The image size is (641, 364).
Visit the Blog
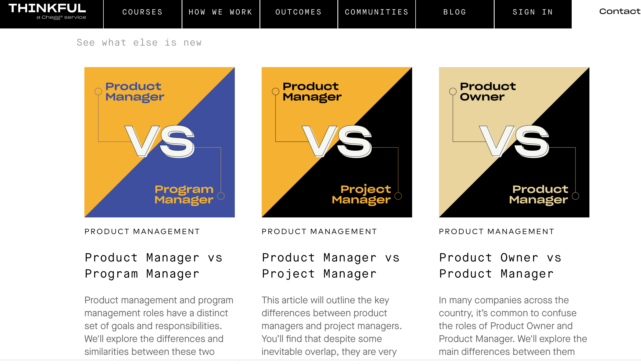(x=455, y=12)
